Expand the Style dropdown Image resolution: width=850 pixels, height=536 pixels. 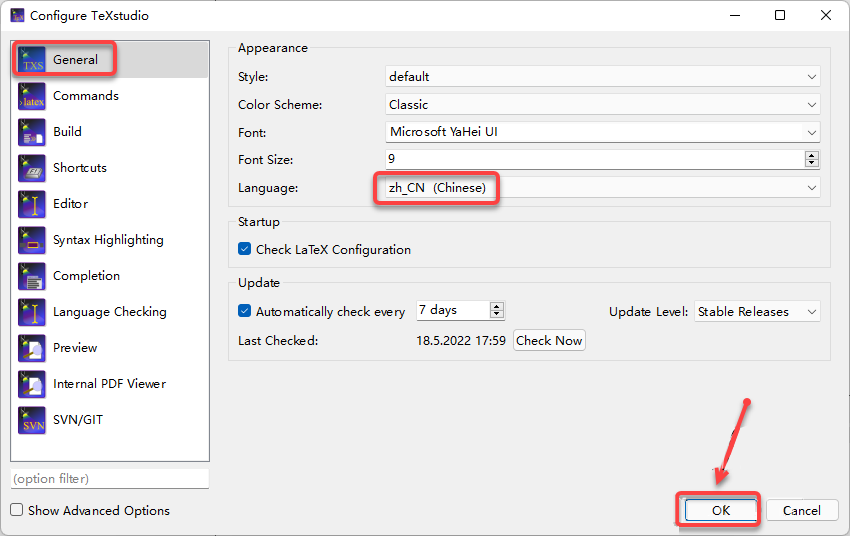click(603, 76)
